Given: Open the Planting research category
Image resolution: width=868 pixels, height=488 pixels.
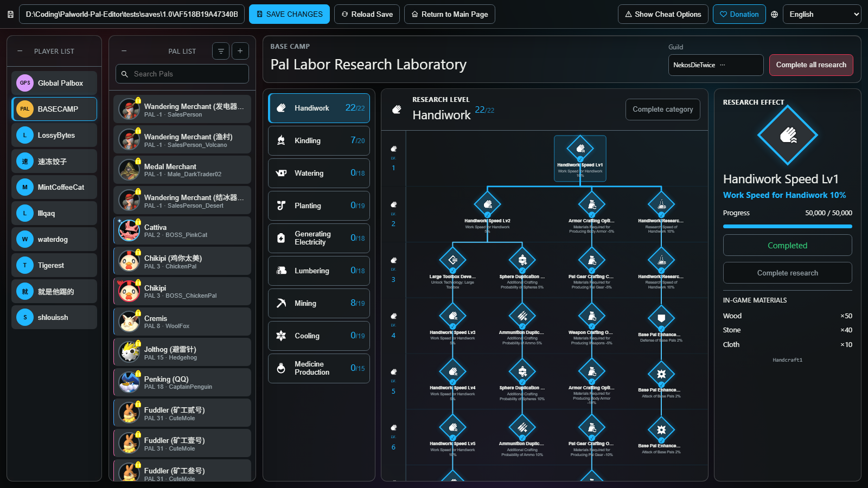Looking at the screenshot, I should point(319,206).
